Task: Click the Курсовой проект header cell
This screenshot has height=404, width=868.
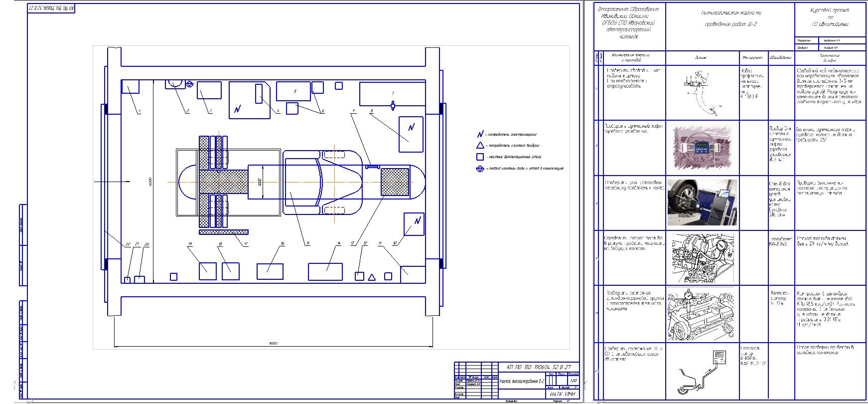Action: 829,18
